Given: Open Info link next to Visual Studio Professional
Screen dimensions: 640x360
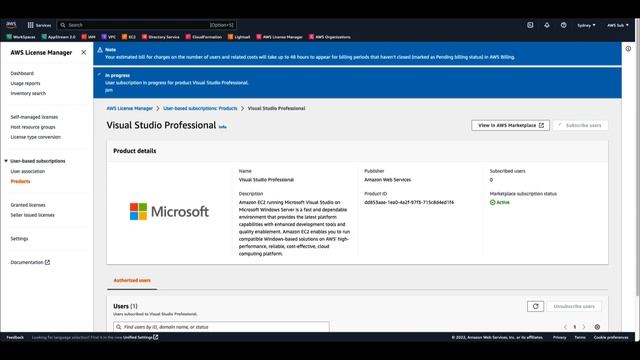Looking at the screenshot, I should 222,127.
